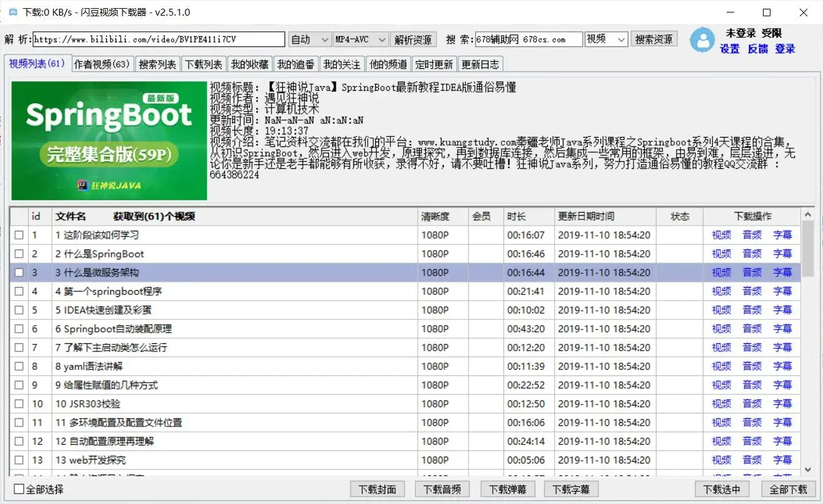This screenshot has height=504, width=823.
Task: Switch to the 作者视频(63) tab
Action: 101,63
